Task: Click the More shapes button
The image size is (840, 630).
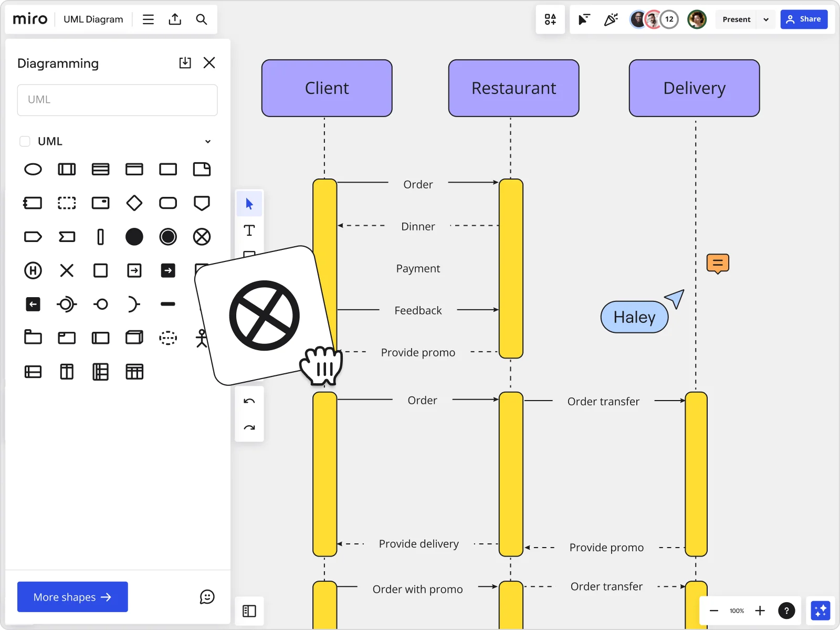Action: point(72,597)
